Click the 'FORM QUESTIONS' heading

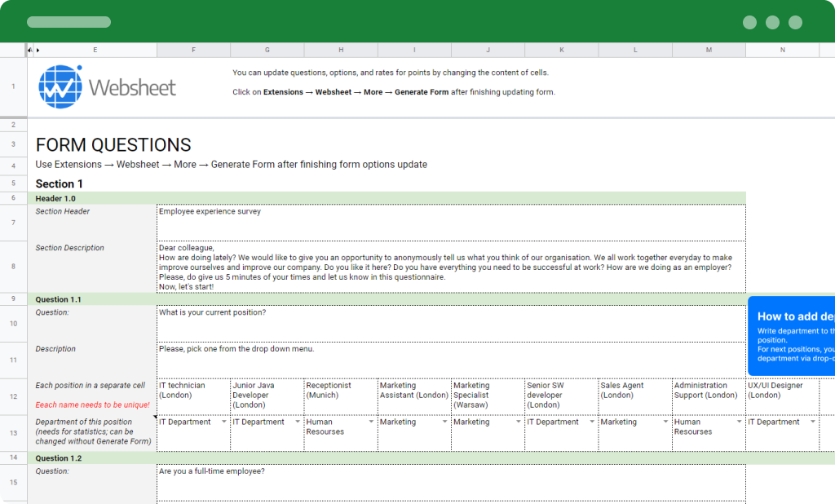coord(113,145)
